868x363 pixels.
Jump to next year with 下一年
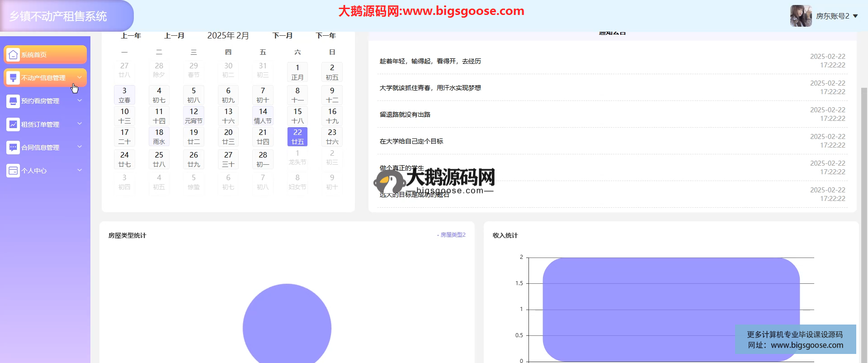325,36
